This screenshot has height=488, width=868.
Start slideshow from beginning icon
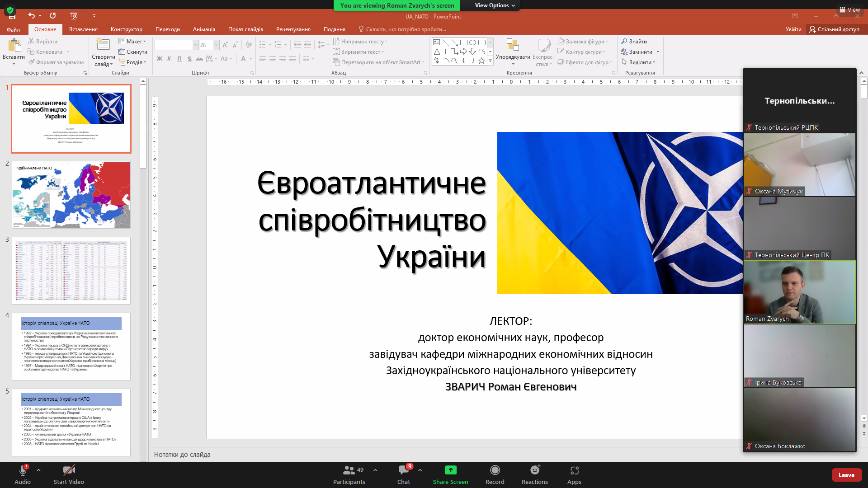74,15
